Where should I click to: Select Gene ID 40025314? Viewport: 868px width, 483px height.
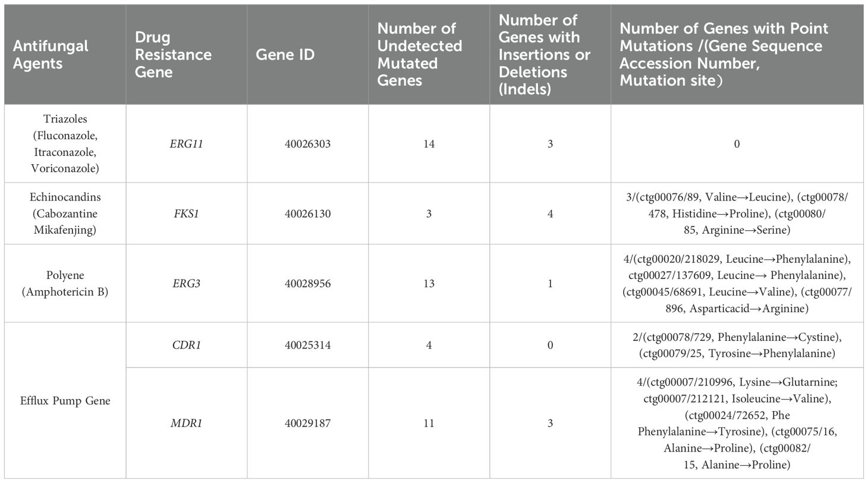[307, 345]
